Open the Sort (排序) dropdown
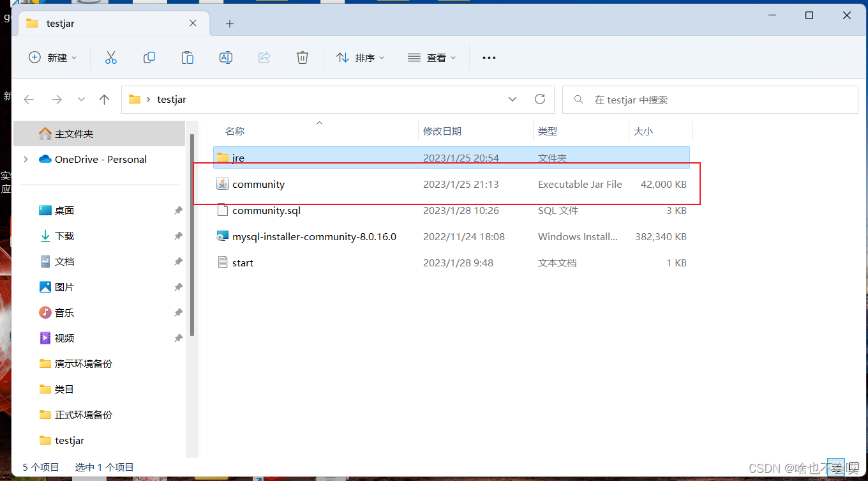The width and height of the screenshot is (868, 481). (361, 57)
